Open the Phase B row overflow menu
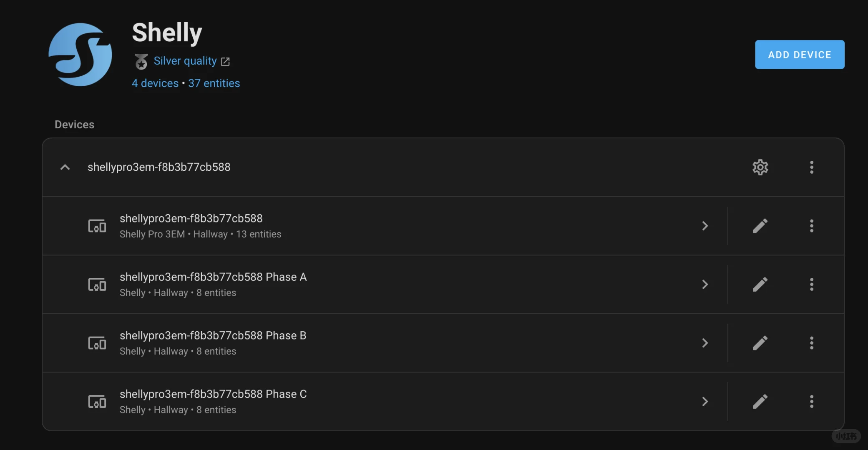Image resolution: width=868 pixels, height=450 pixels. pos(811,343)
